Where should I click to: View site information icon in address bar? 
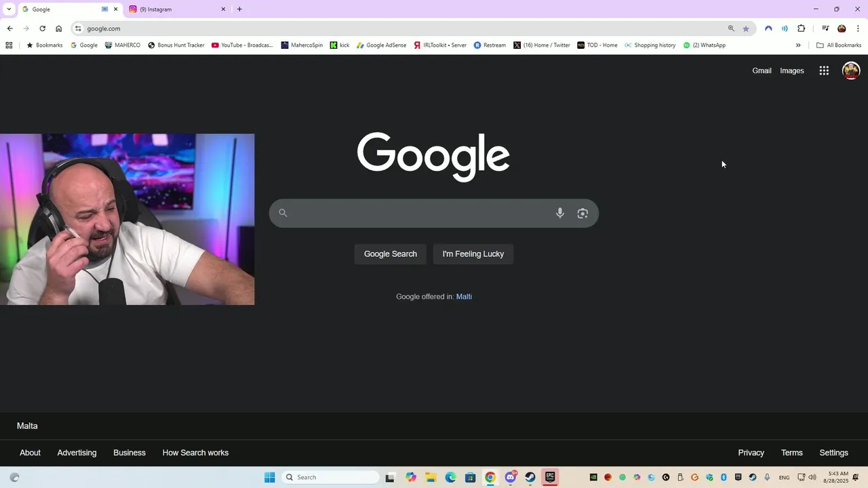(79, 28)
